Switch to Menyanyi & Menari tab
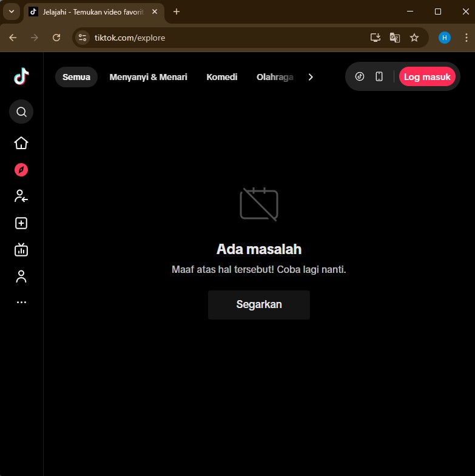This screenshot has height=476, width=475. [148, 77]
